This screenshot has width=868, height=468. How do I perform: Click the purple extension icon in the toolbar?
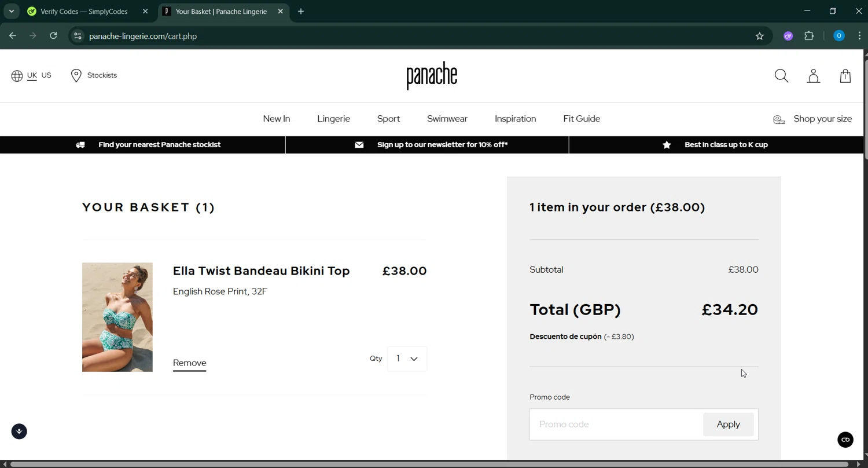coord(788,36)
